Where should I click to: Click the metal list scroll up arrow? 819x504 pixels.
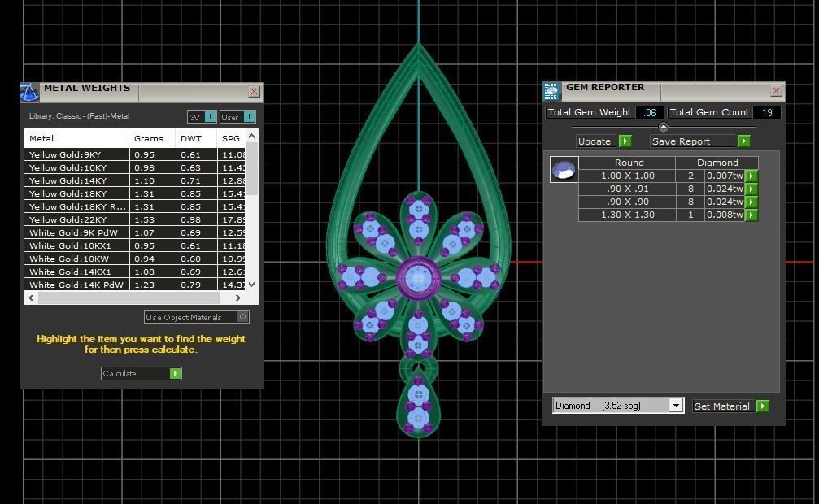tap(252, 137)
